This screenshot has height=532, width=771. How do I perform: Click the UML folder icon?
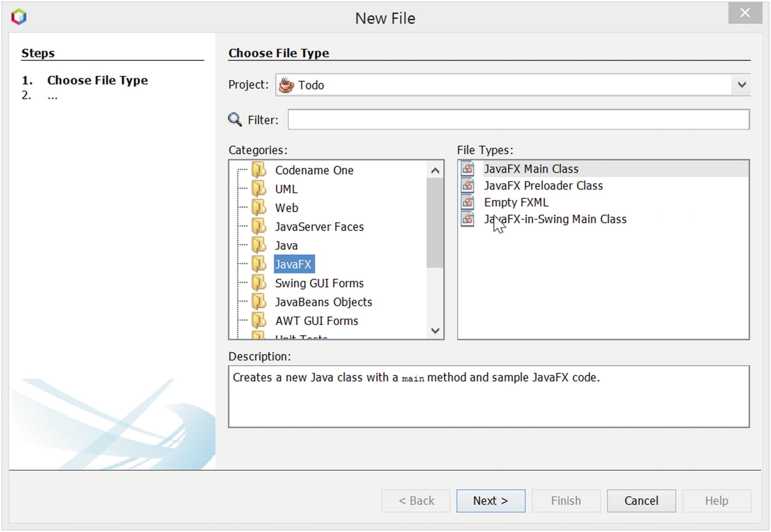coord(259,189)
